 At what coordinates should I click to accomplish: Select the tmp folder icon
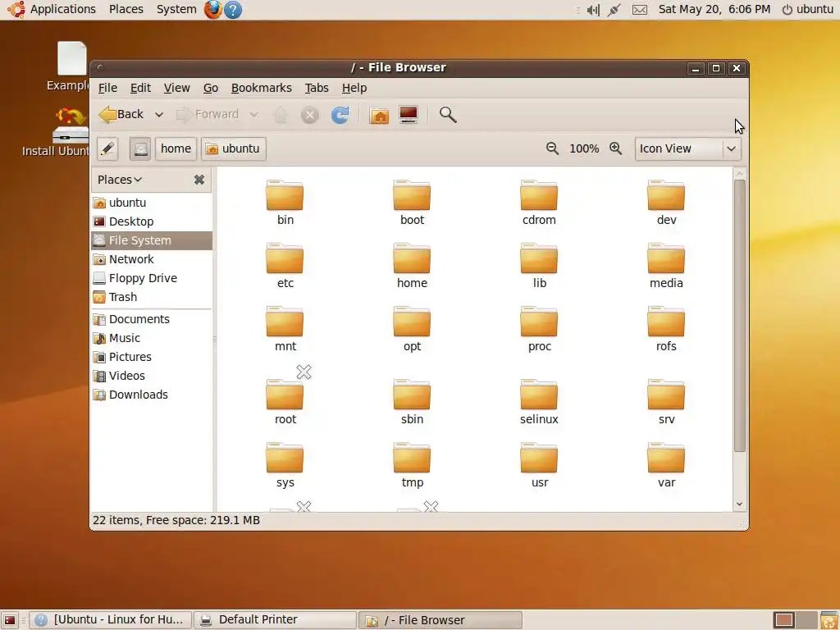pos(412,458)
